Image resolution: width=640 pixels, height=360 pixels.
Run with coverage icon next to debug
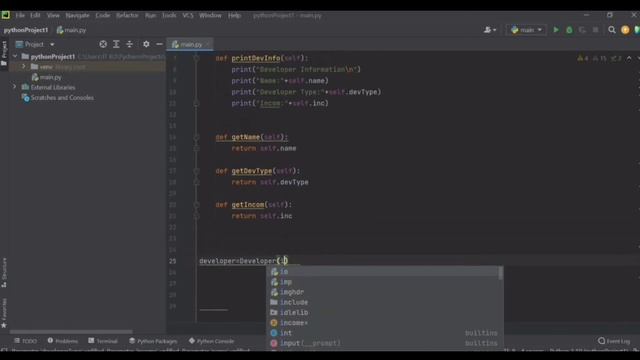click(582, 30)
